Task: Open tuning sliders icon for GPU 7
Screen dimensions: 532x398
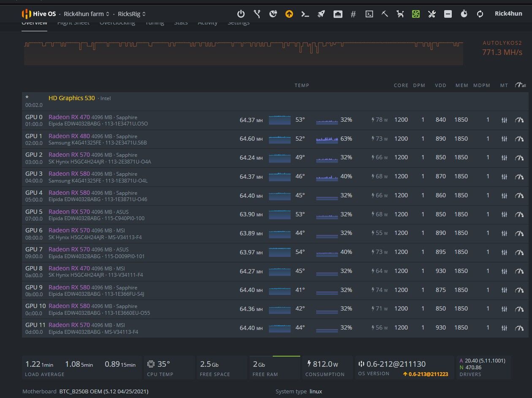Action: pyautogui.click(x=504, y=252)
